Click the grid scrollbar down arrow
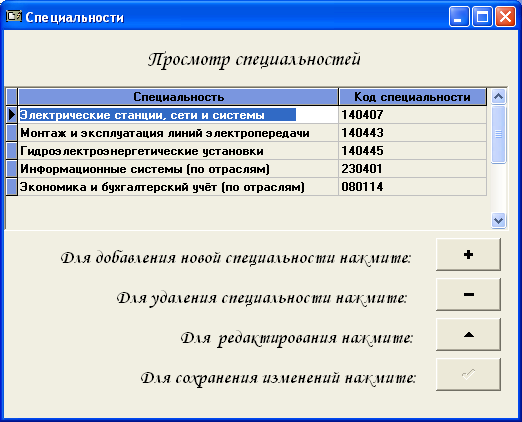Viewport: 522px width, 422px height. tap(498, 220)
